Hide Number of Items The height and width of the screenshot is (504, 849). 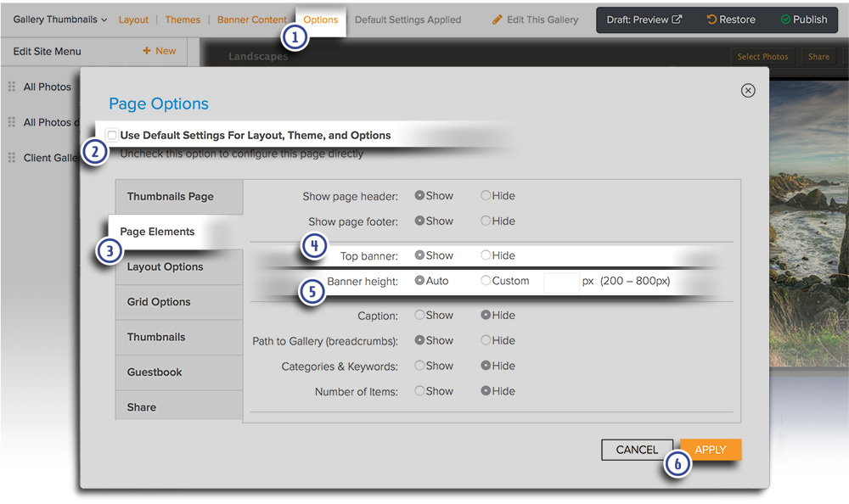click(486, 391)
